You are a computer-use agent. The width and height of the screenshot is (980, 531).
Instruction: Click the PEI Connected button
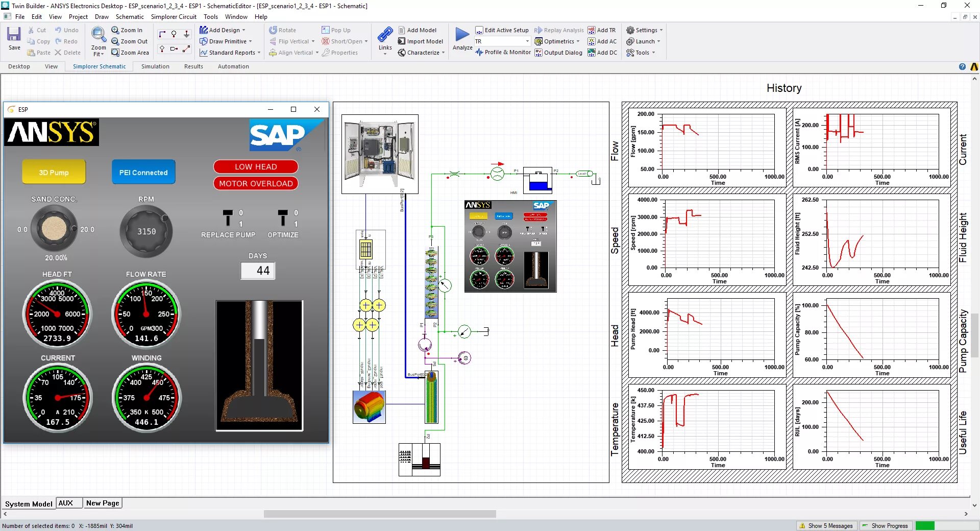[143, 172]
